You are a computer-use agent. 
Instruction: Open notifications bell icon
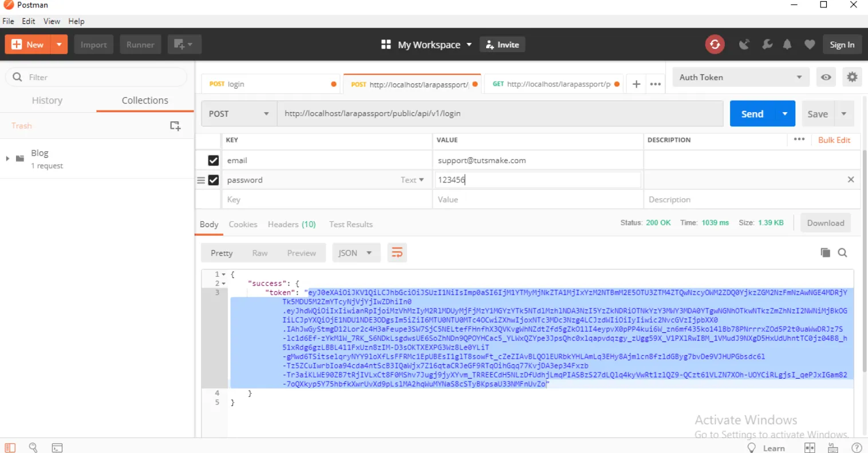[787, 45]
